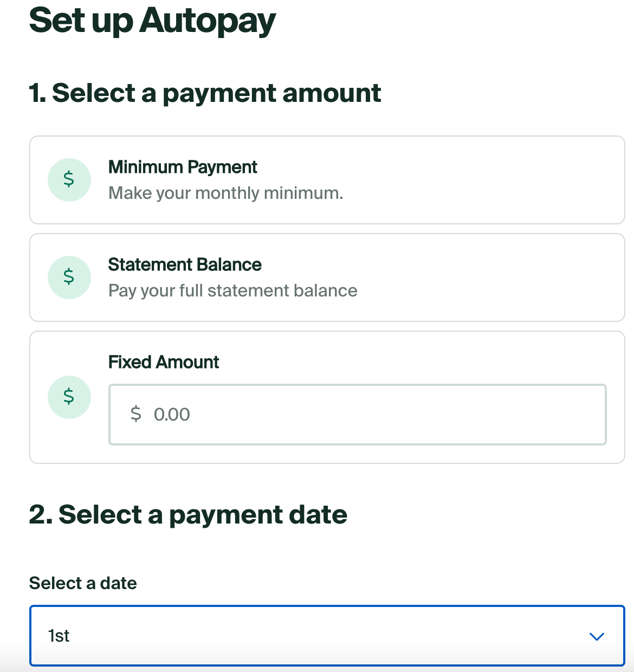Click the 0.00 placeholder text
Viewport: 634px width, 672px height.
click(172, 415)
